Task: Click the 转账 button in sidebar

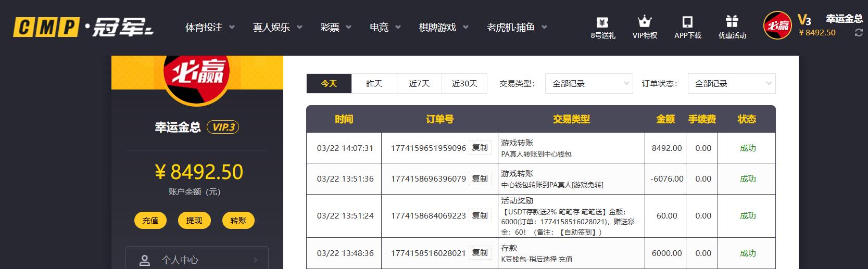Action: tap(238, 220)
